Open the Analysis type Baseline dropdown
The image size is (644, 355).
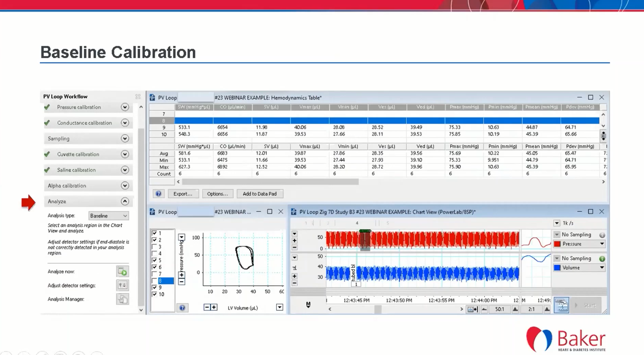coord(108,216)
